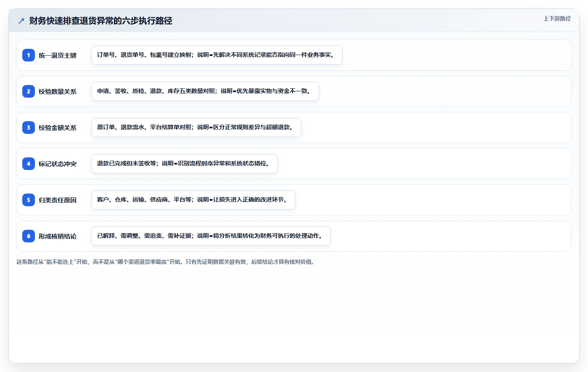Click the description box starting 原订单、退款流水
Image resolution: width=588 pixels, height=372 pixels.
196,128
